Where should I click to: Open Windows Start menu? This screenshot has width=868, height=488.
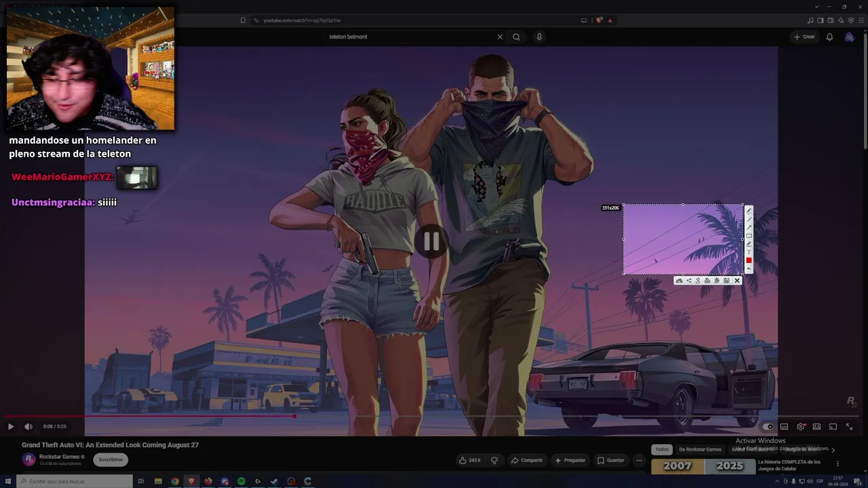8,481
